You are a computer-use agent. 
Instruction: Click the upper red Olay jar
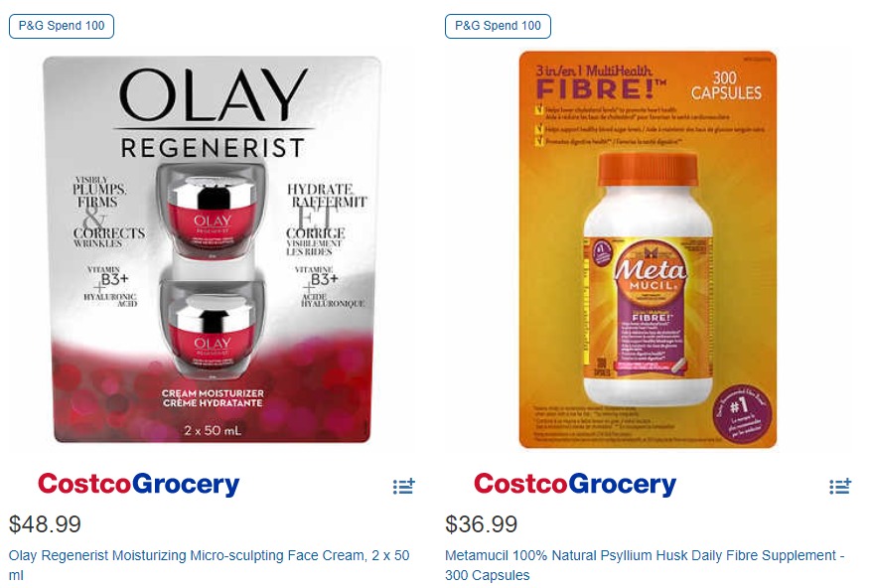click(x=212, y=211)
